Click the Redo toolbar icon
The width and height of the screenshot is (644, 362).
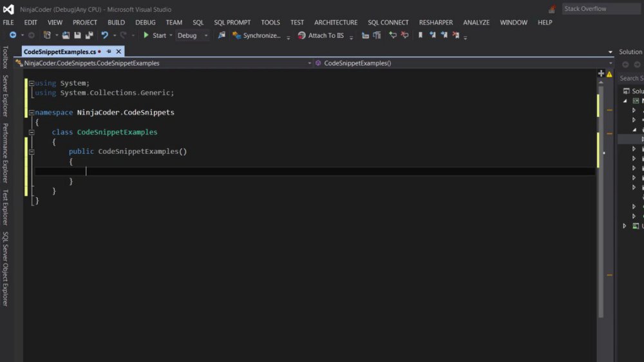click(x=123, y=35)
